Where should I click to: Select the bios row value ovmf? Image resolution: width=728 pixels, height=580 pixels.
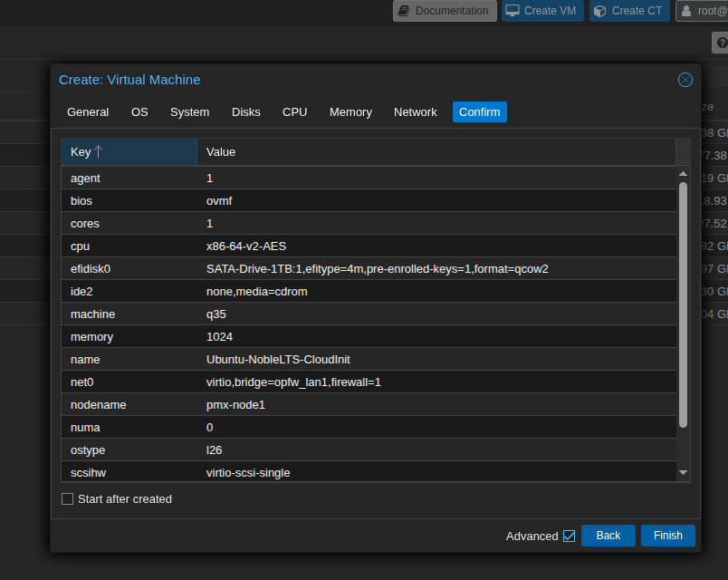(219, 201)
